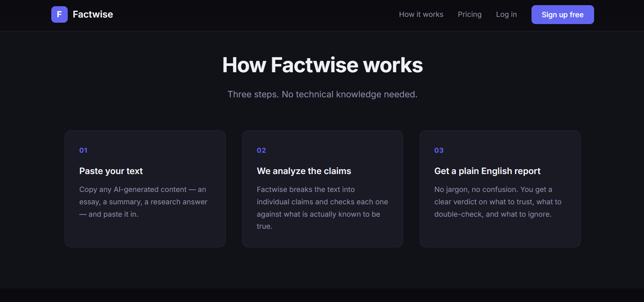Click step number 03 label
Image resolution: width=644 pixels, height=302 pixels.
pyautogui.click(x=439, y=150)
